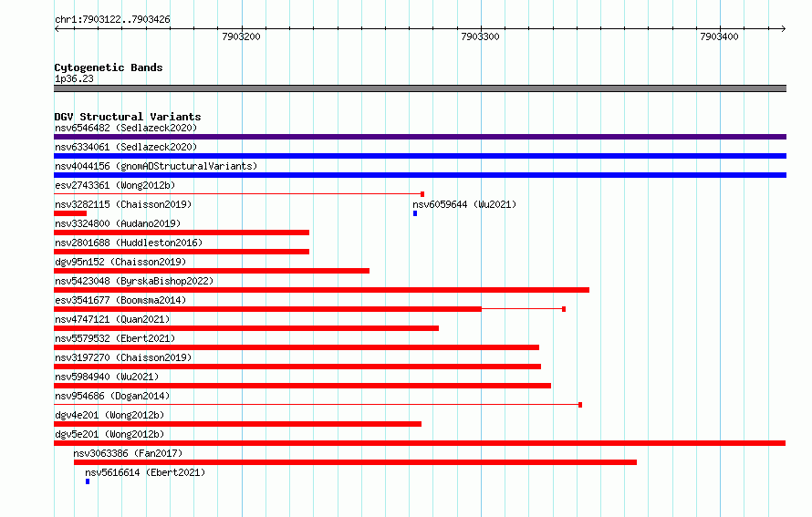
Task: Open nsv5616614 (Ebert2021) label
Action: tap(145, 472)
